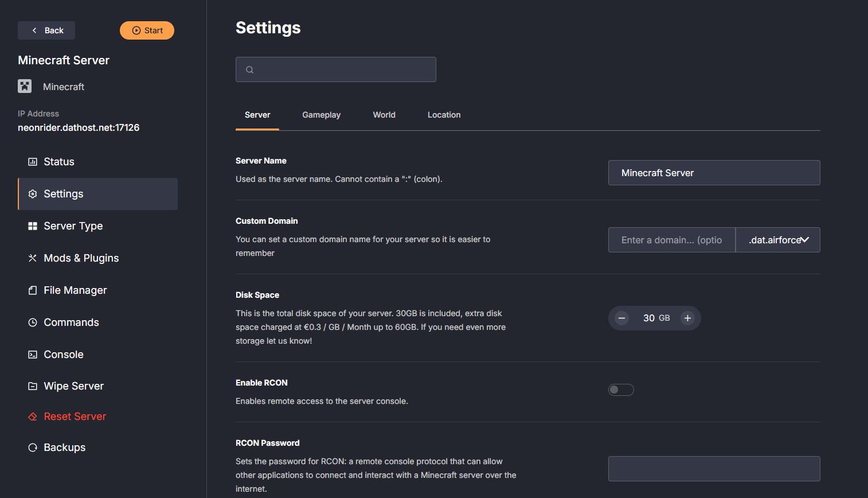
Task: Increase disk space with plus button
Action: (687, 318)
